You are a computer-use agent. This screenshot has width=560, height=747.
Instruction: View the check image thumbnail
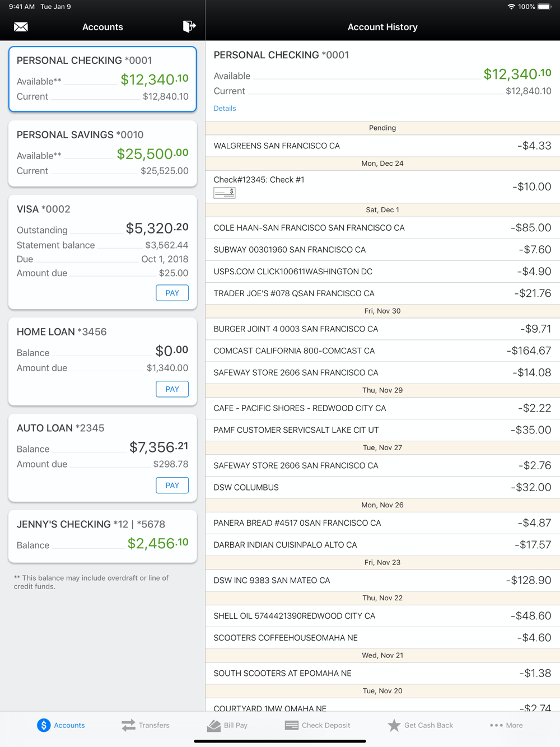(224, 193)
